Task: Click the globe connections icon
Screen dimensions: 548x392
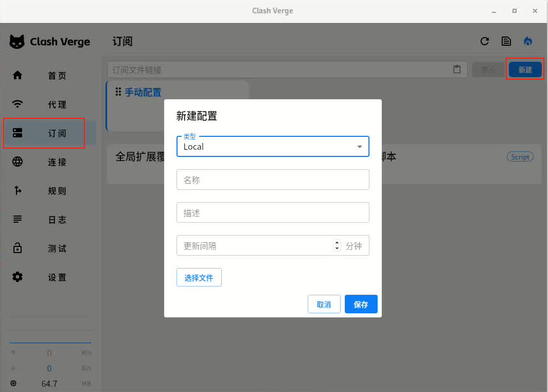Action: [17, 162]
